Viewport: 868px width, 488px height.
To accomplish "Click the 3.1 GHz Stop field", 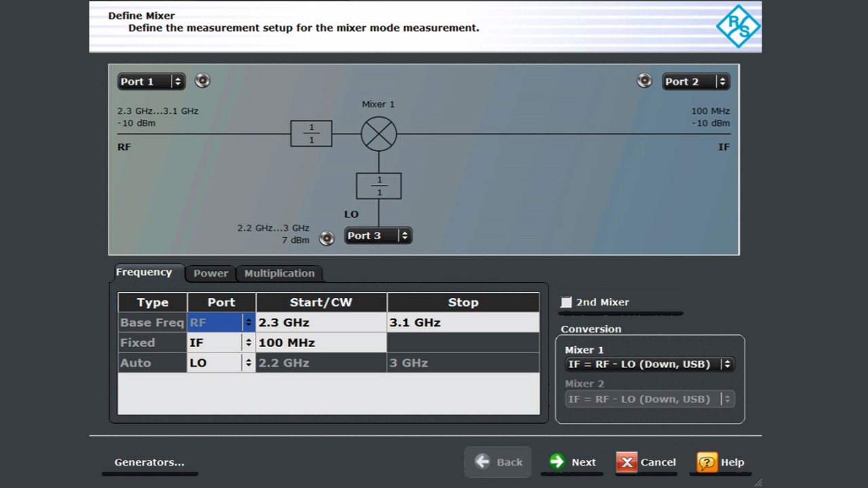I will 462,323.
